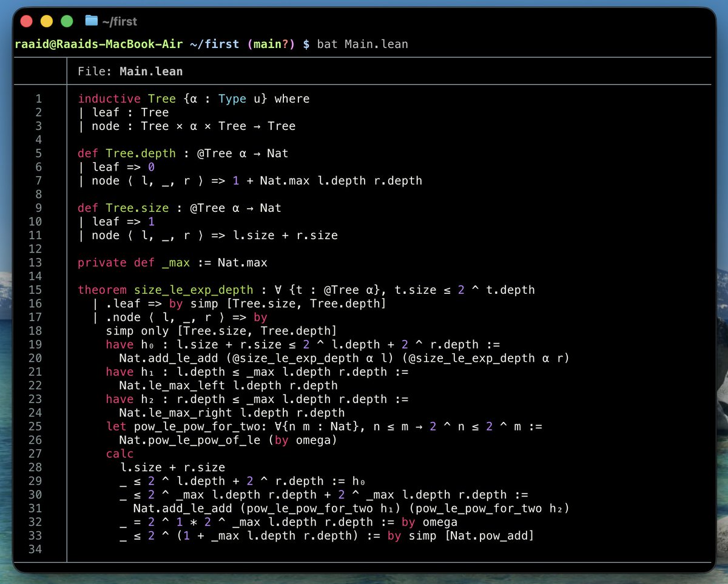Click "l.size + r.size" on line 28

pos(172,467)
